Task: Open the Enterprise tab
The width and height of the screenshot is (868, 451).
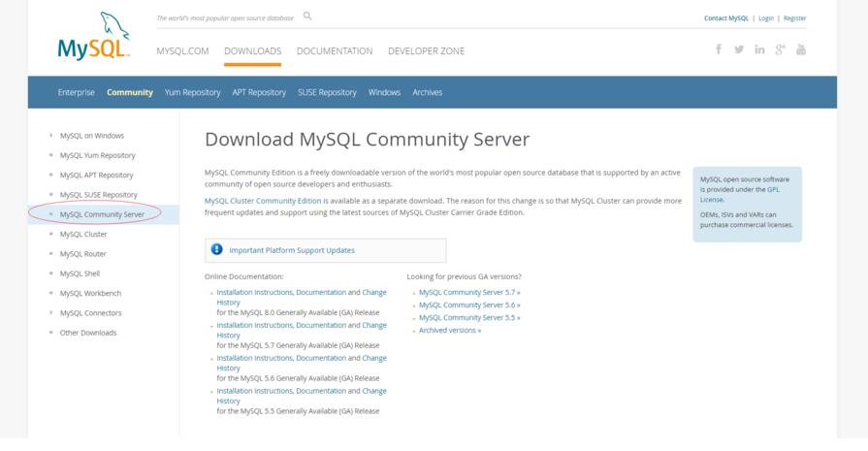Action: point(77,92)
